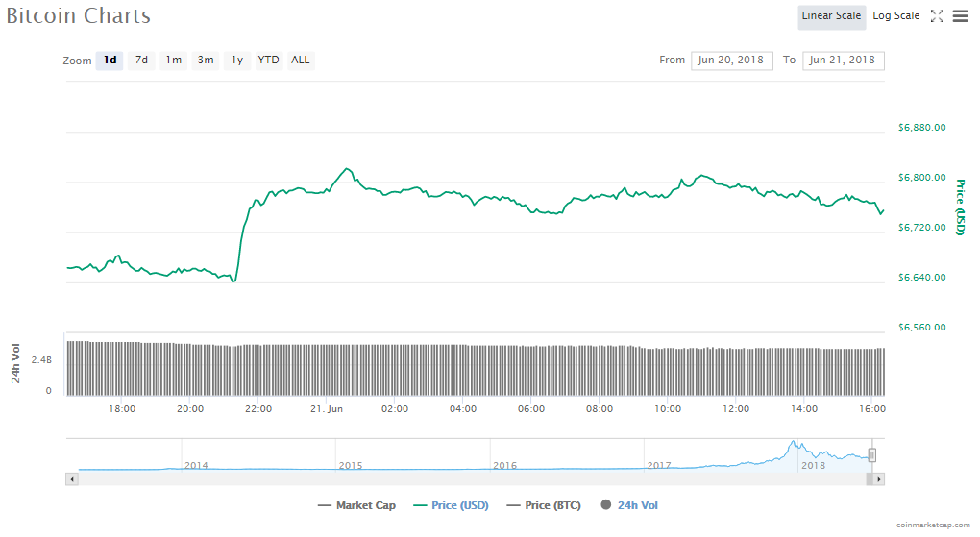Click the navigator range handle

click(872, 455)
